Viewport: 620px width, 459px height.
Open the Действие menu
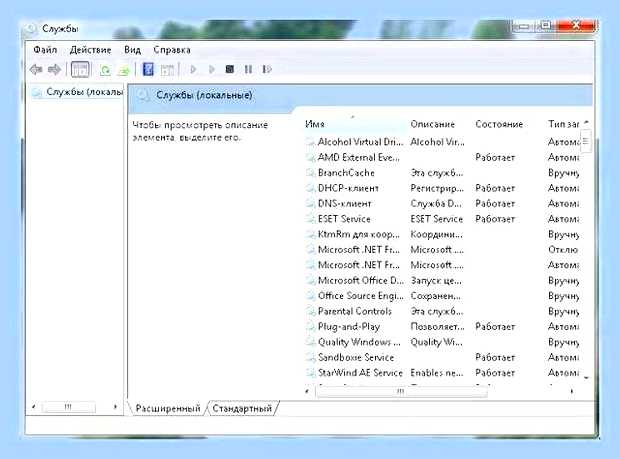point(91,50)
